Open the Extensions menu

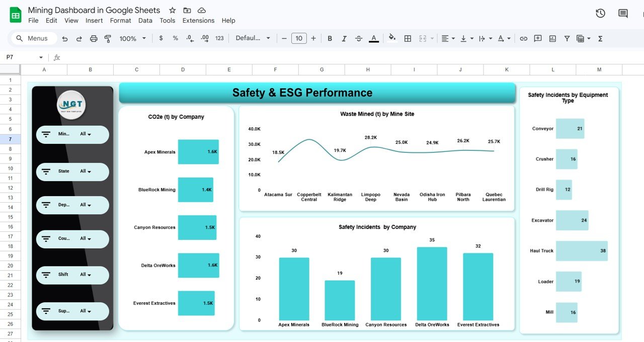[x=198, y=21]
